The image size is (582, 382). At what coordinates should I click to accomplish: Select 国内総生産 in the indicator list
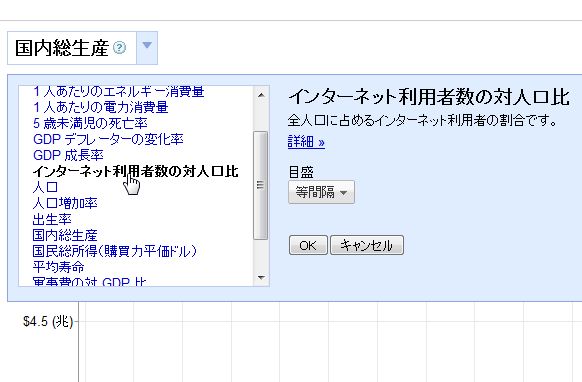coord(65,235)
